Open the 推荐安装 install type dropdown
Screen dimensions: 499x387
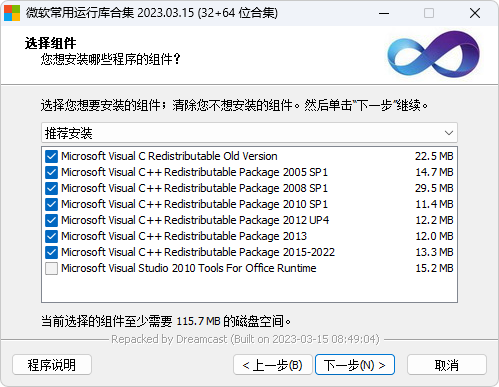click(x=249, y=133)
